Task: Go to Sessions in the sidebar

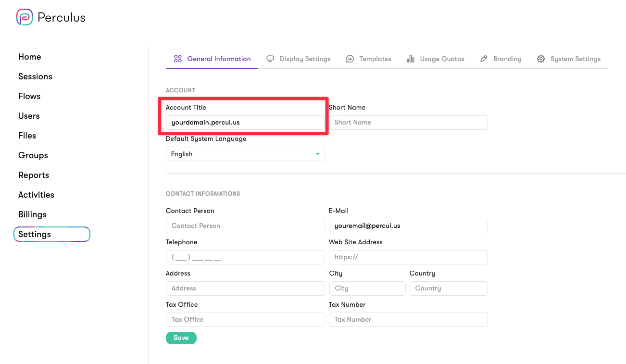Action: 35,76
